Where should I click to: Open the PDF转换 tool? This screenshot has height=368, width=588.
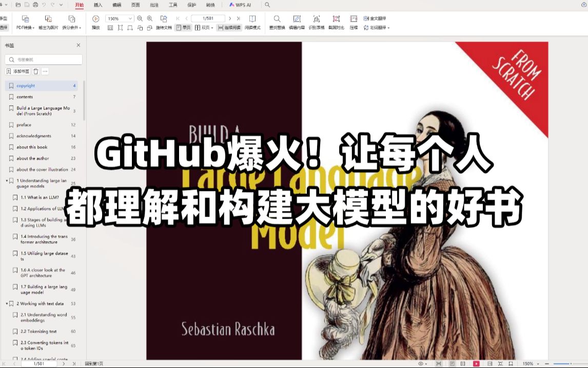coord(25,23)
